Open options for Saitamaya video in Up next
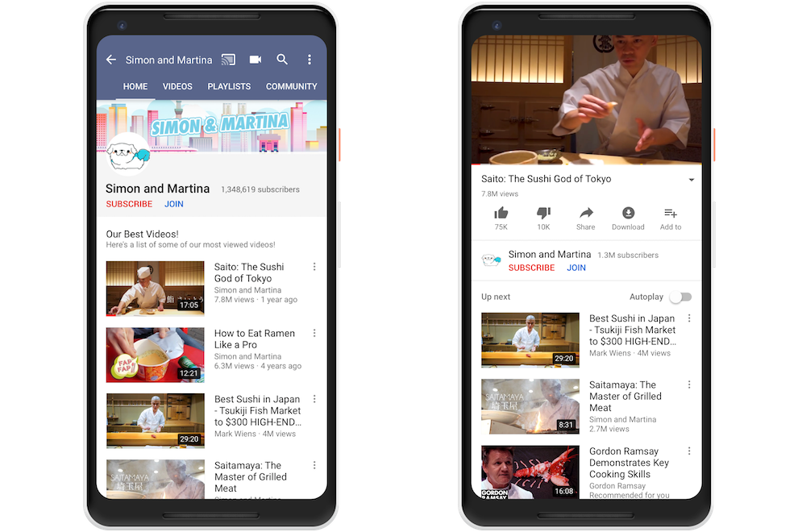Image resolution: width=798 pixels, height=532 pixels. pos(690,384)
